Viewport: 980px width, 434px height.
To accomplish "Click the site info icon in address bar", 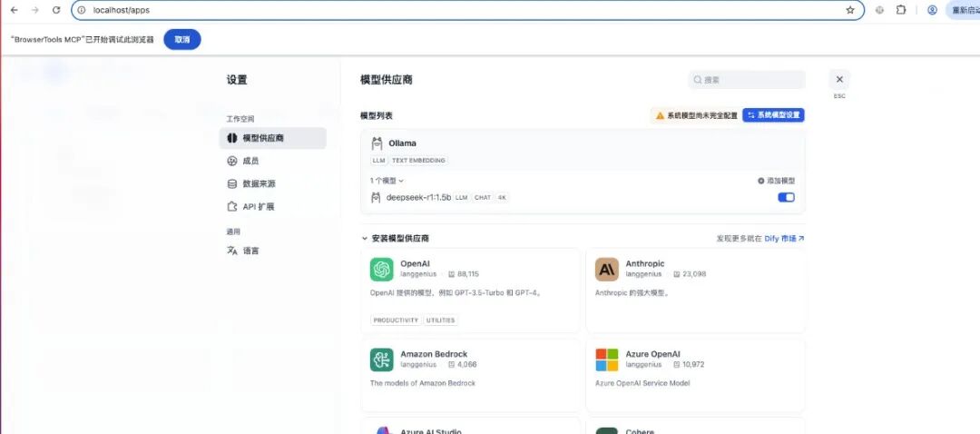I will 82,10.
